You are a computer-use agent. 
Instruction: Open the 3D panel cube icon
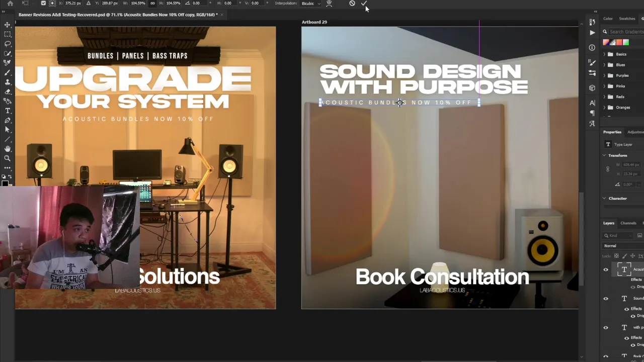tap(592, 88)
